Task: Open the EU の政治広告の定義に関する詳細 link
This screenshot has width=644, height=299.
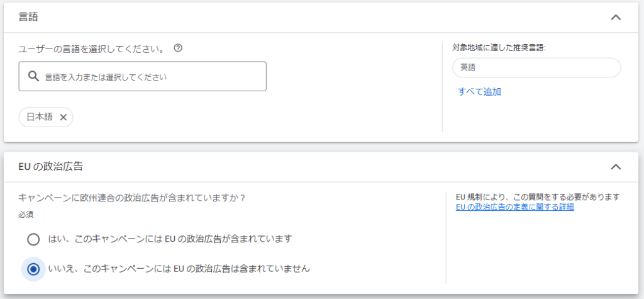Action: click(x=514, y=206)
